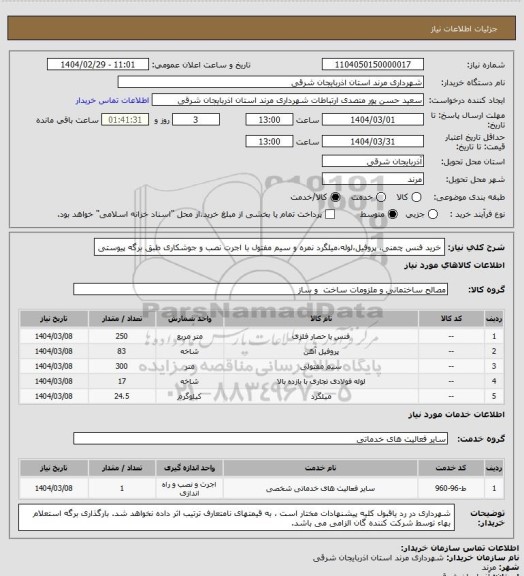Click the request creator name field
This screenshot has width=524, height=576.
pyautogui.click(x=288, y=100)
